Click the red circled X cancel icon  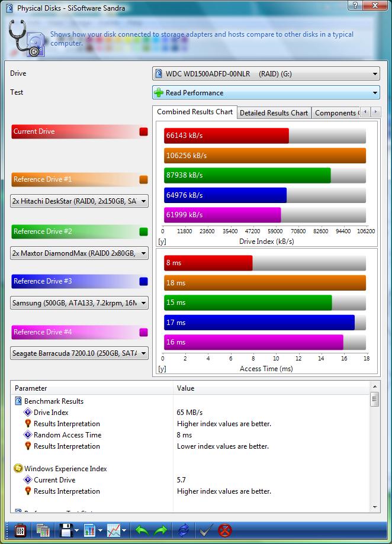(225, 530)
